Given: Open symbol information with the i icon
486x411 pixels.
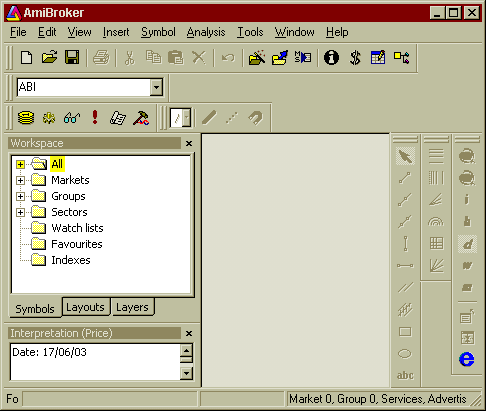Looking at the screenshot, I should point(331,57).
